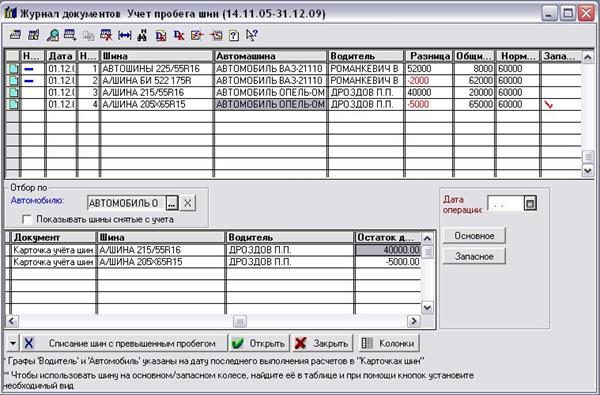
Task: Click the date interval arrows icon
Action: 125,36
